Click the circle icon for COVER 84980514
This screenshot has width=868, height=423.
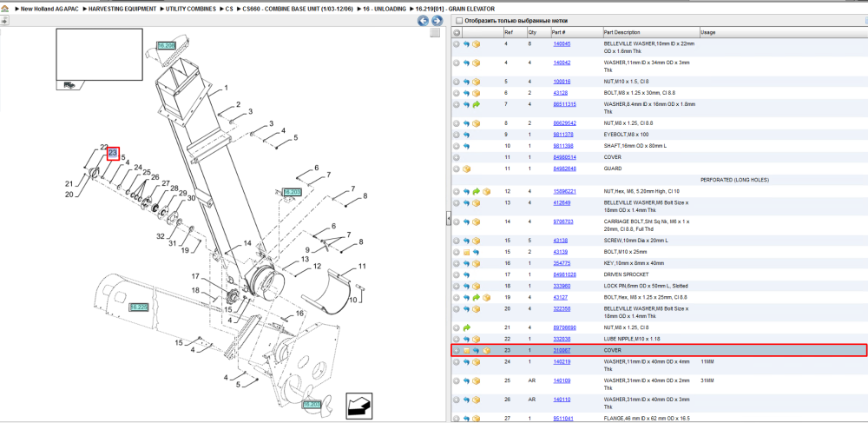click(x=457, y=158)
